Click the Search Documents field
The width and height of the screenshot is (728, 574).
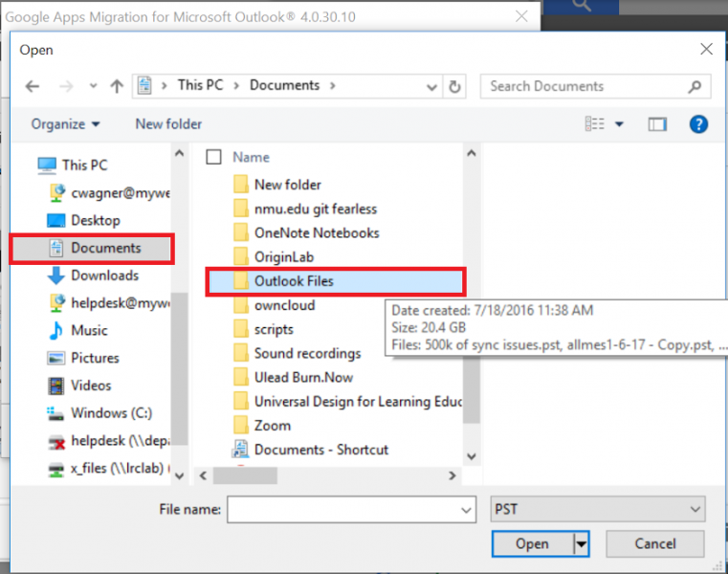[595, 86]
